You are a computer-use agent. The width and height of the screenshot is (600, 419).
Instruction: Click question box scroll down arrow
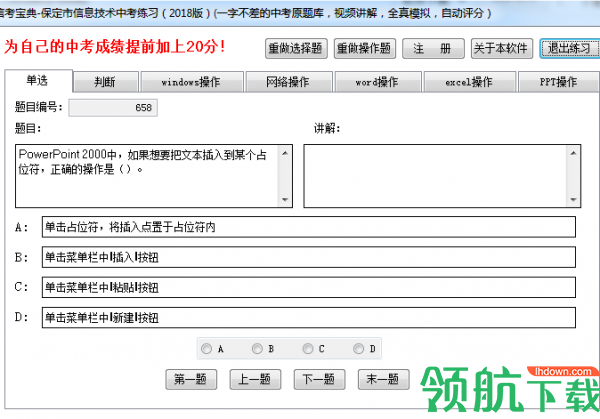pyautogui.click(x=285, y=199)
